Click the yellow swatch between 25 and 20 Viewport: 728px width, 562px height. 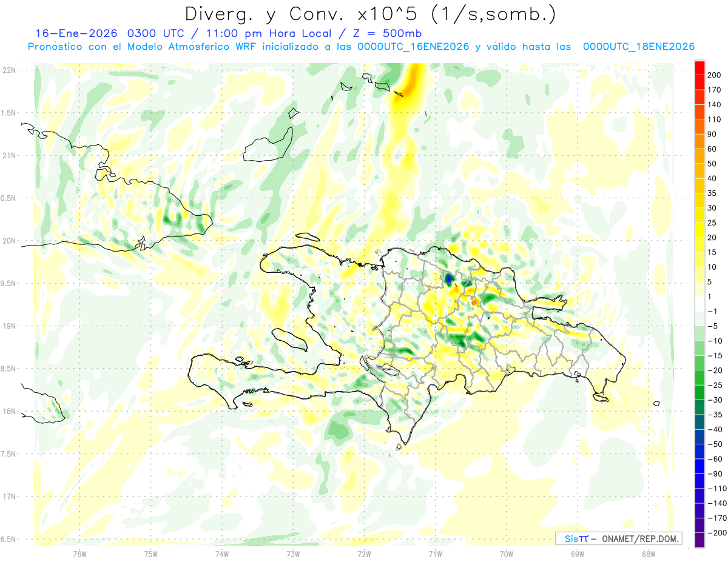pyautogui.click(x=699, y=230)
